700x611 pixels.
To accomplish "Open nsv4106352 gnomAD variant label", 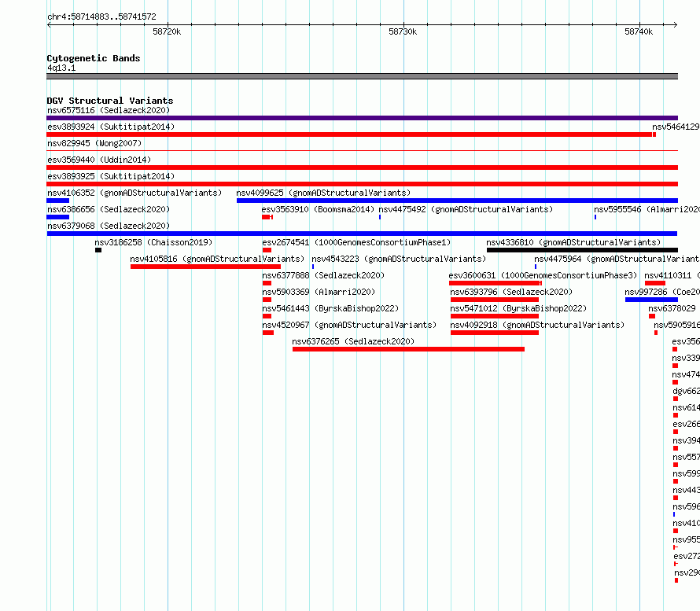I will coord(134,193).
